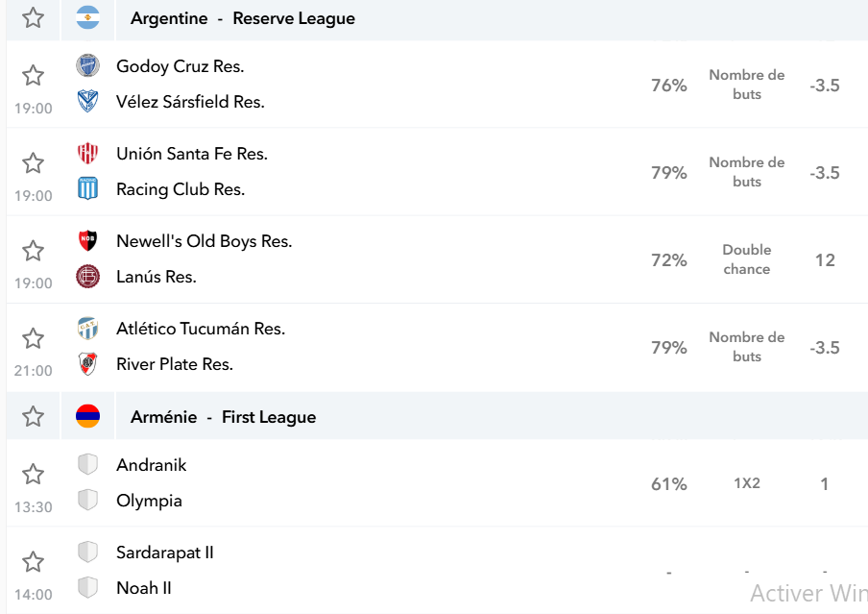
Task: Favorite the Sardarapat II vs Noah II match
Action: click(x=33, y=562)
